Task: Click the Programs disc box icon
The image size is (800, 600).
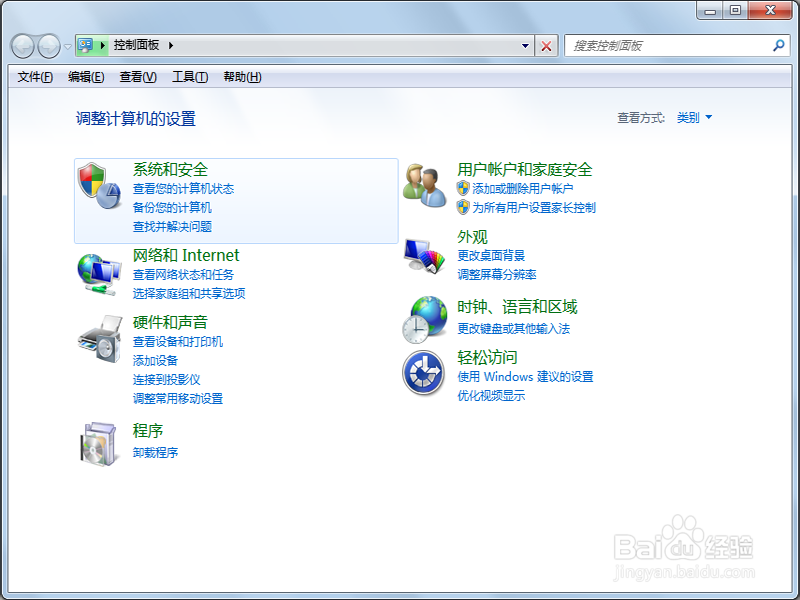Action: 99,443
